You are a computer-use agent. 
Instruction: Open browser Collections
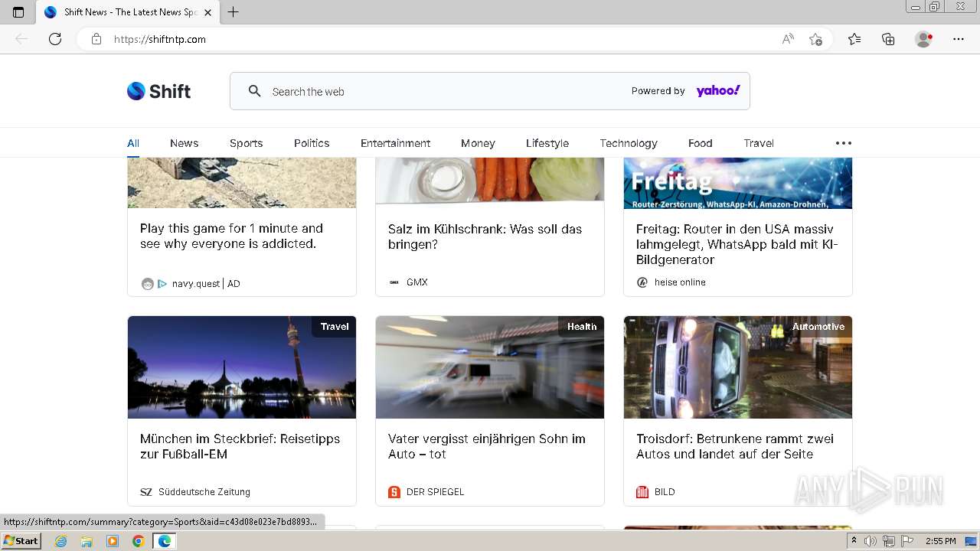(888, 39)
